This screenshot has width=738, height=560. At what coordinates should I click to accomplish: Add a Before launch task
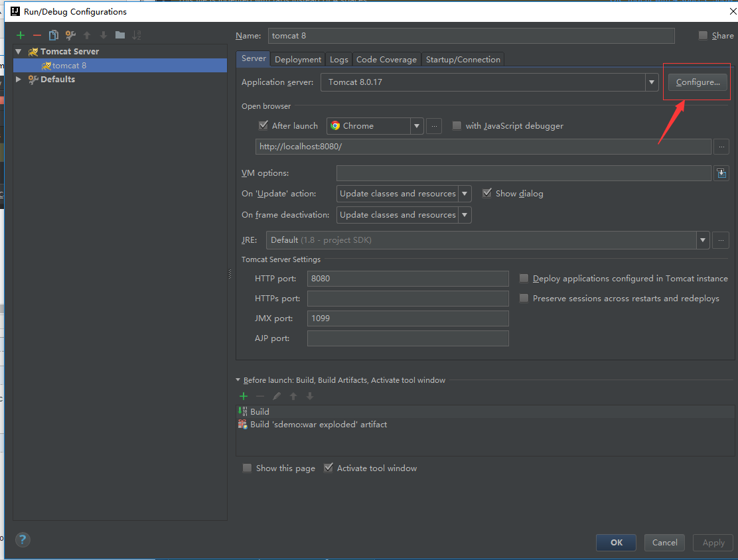[244, 396]
